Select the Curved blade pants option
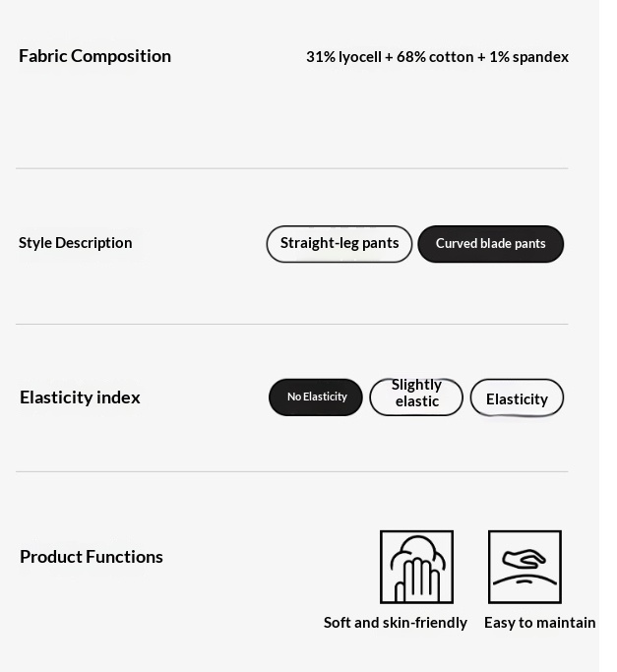Image resolution: width=617 pixels, height=672 pixels. (x=490, y=244)
